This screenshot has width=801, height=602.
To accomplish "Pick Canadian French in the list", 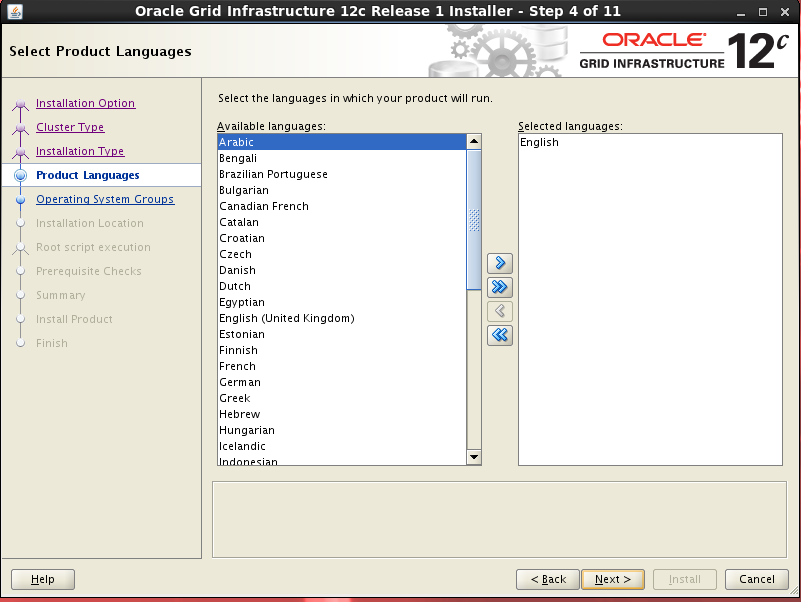I will pos(342,206).
